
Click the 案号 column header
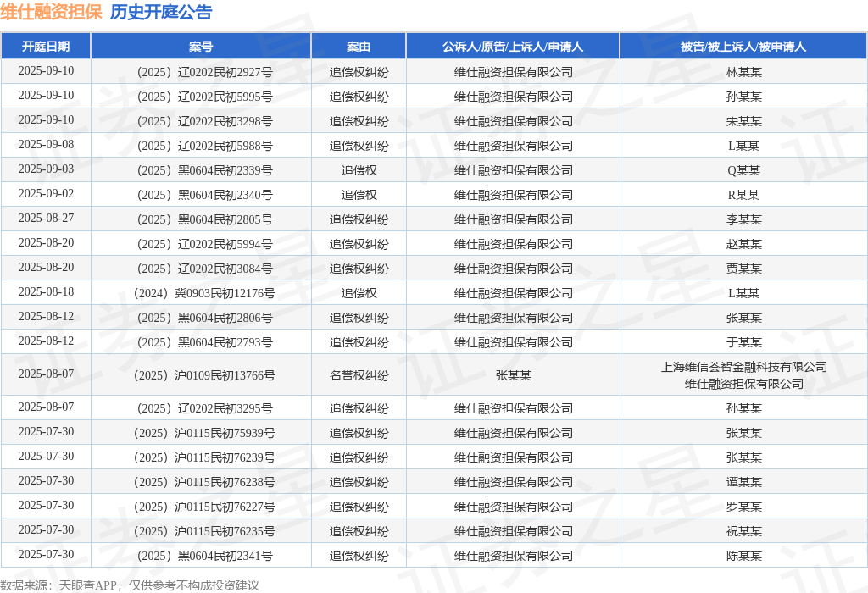click(200, 47)
